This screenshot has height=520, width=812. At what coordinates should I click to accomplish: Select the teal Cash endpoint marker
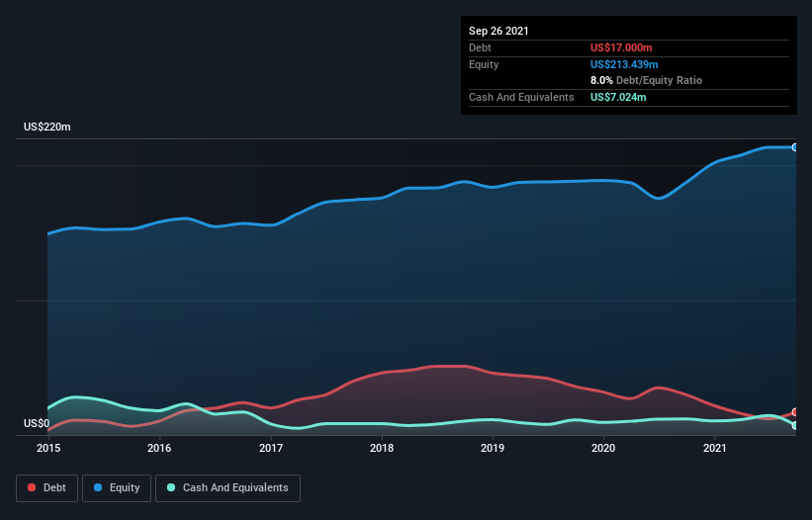(x=795, y=425)
